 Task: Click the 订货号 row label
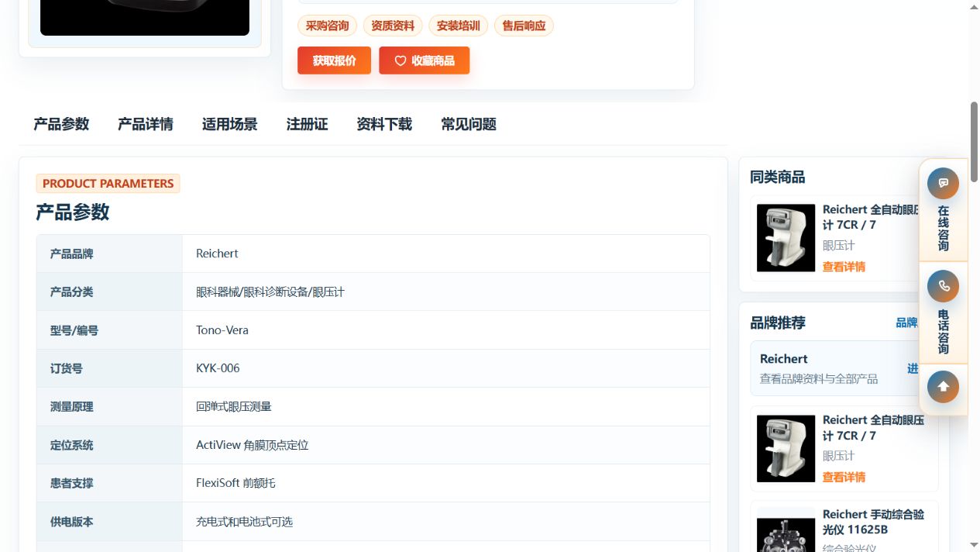click(67, 368)
